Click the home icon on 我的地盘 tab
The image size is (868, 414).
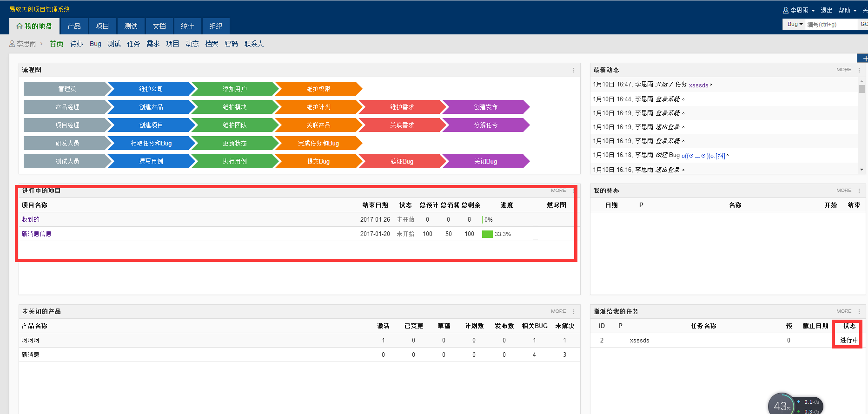[20, 26]
